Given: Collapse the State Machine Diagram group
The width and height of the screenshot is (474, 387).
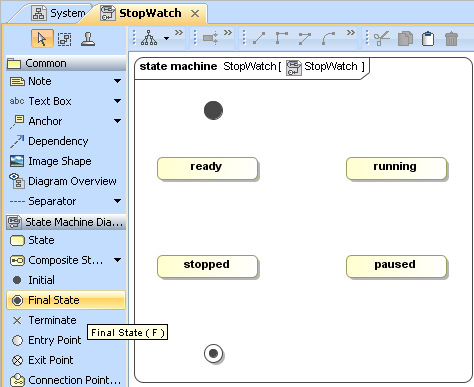Looking at the screenshot, I should tap(66, 222).
